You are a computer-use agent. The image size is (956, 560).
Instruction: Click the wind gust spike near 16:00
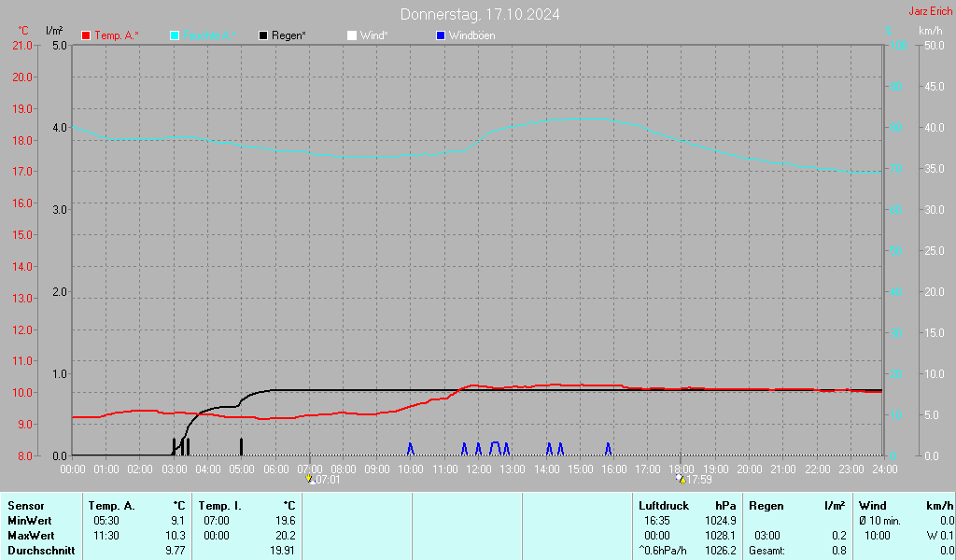coord(608,449)
